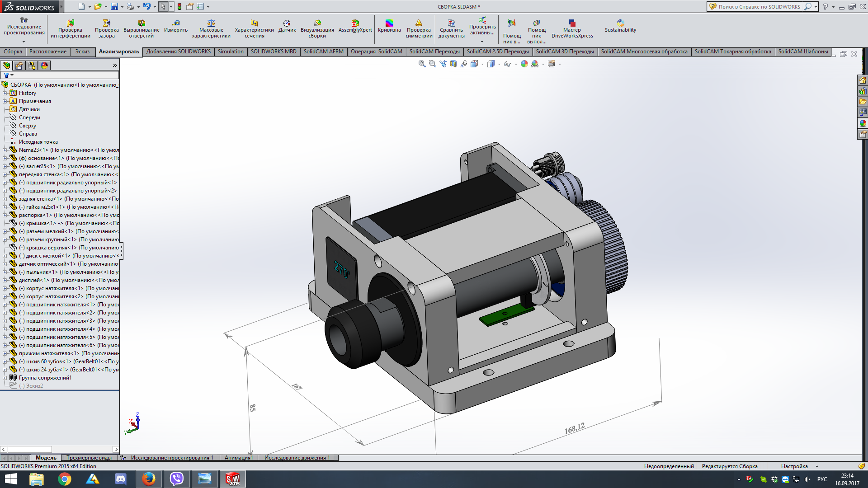
Task: Activate Section View in the view toolbar
Action: (453, 64)
